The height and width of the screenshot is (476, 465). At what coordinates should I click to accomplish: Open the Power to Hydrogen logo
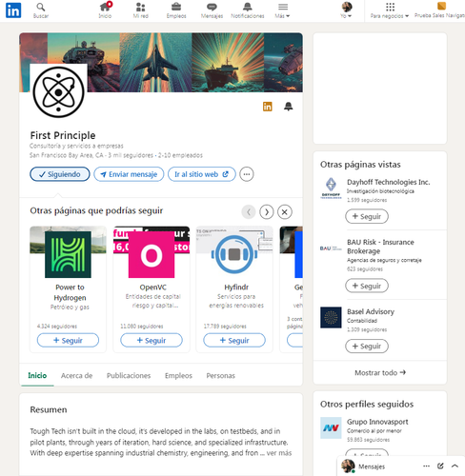click(x=68, y=254)
